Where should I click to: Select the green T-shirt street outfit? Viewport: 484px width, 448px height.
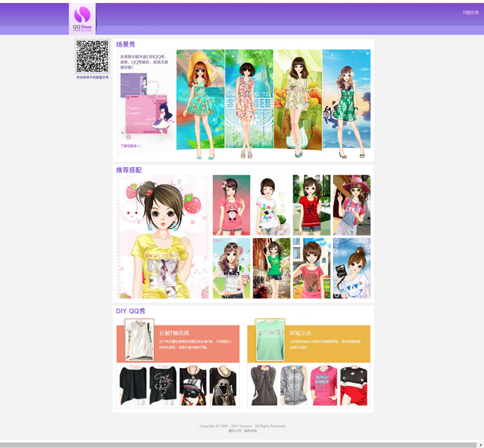pos(271,268)
